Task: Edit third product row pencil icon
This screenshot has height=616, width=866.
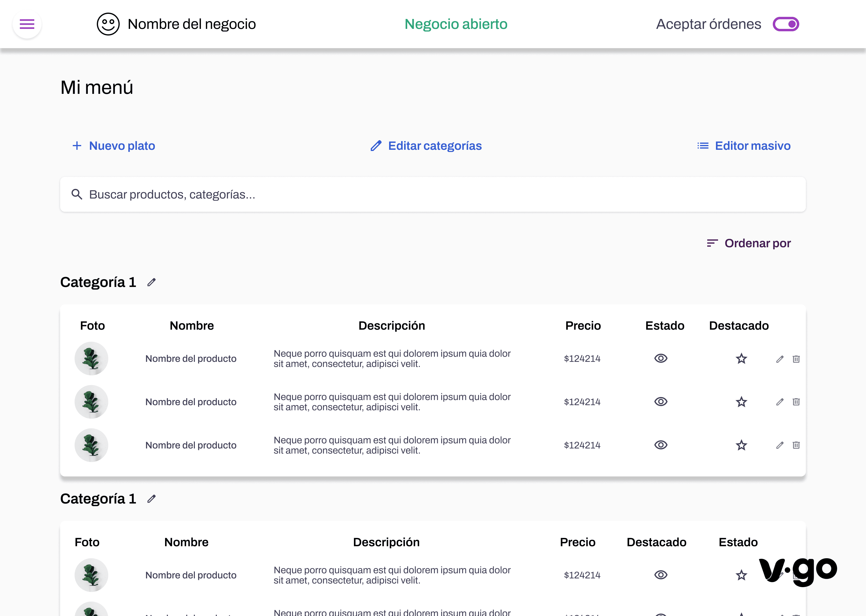Action: click(x=780, y=445)
